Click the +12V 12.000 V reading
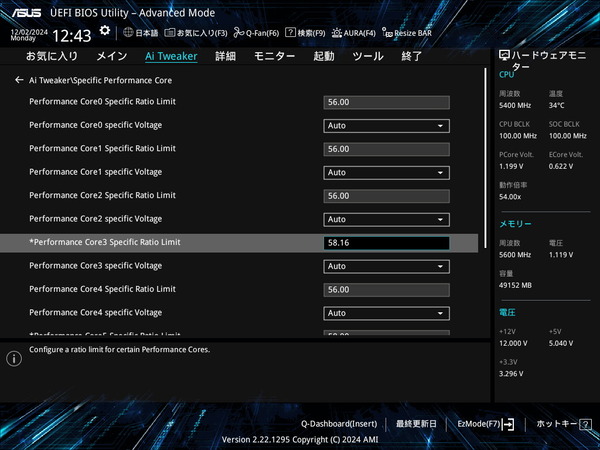This screenshot has width=600, height=450. point(513,343)
